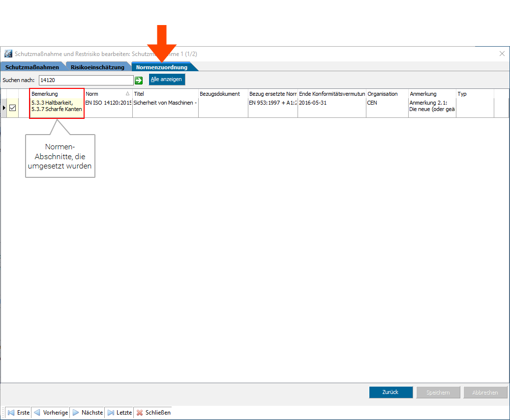This screenshot has height=420, width=510.
Task: Click the Titel column header
Action: click(165, 94)
